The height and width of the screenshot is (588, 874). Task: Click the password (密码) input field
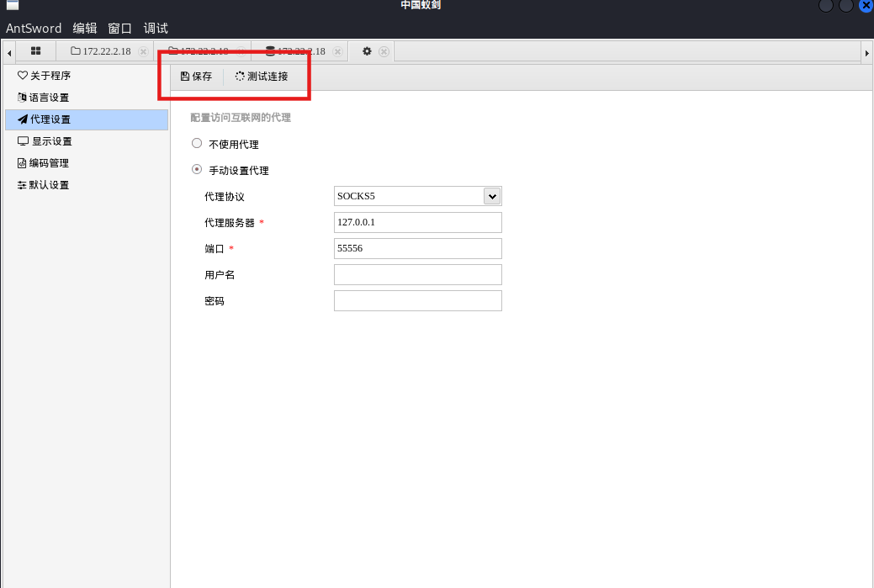pyautogui.click(x=418, y=301)
